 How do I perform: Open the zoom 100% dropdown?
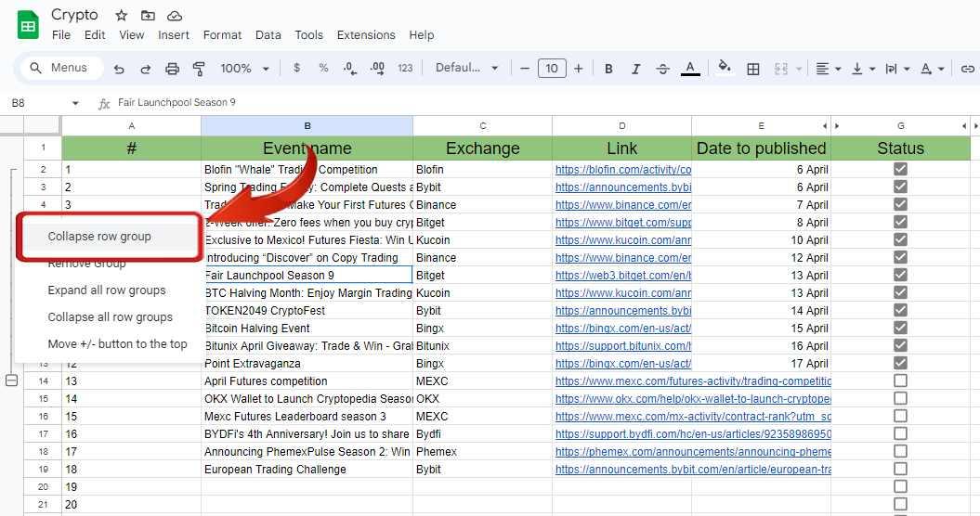coord(244,68)
